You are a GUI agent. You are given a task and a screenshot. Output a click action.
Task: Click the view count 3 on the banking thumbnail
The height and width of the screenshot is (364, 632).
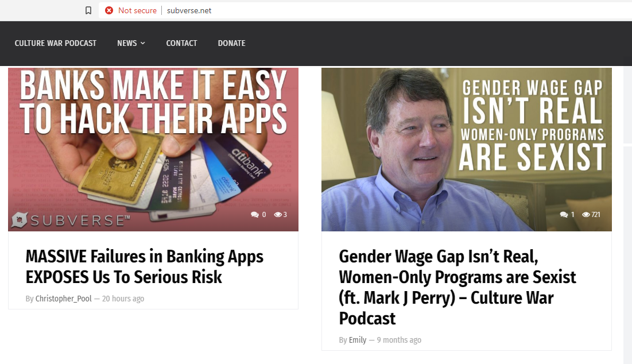[285, 215]
